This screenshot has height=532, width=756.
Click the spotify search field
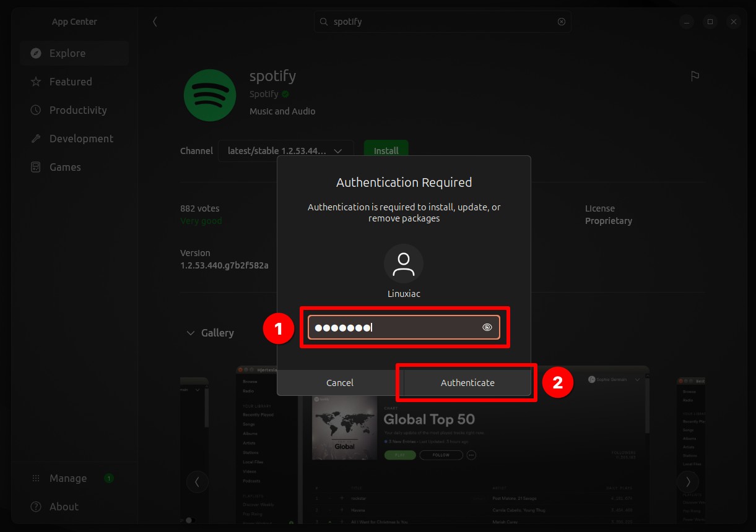[x=443, y=22]
